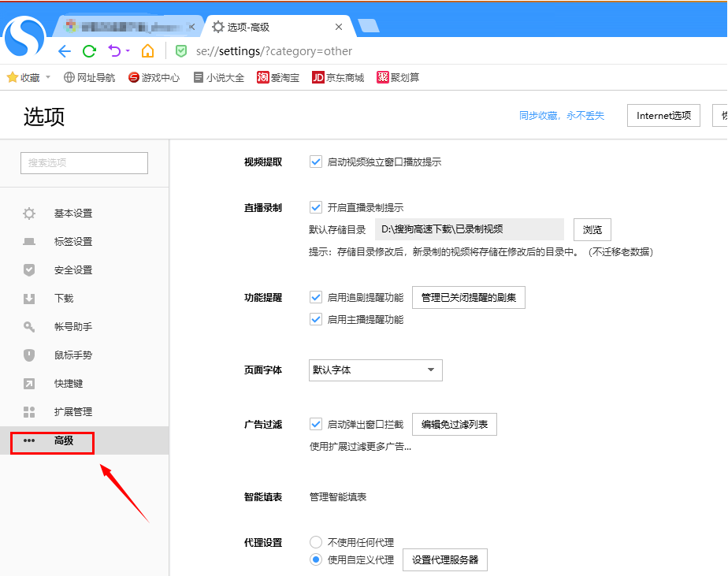The height and width of the screenshot is (576, 728).
Task: Expand the 默认字体 page font dropdown
Action: (x=375, y=370)
